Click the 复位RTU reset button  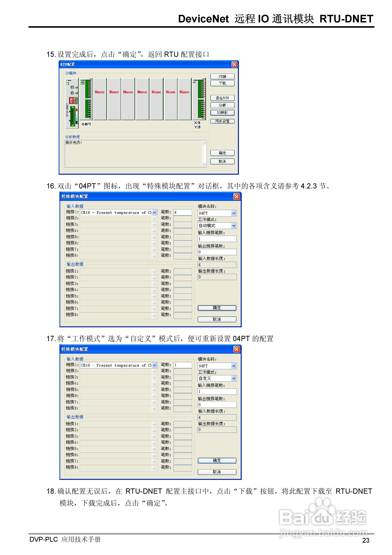click(222, 98)
